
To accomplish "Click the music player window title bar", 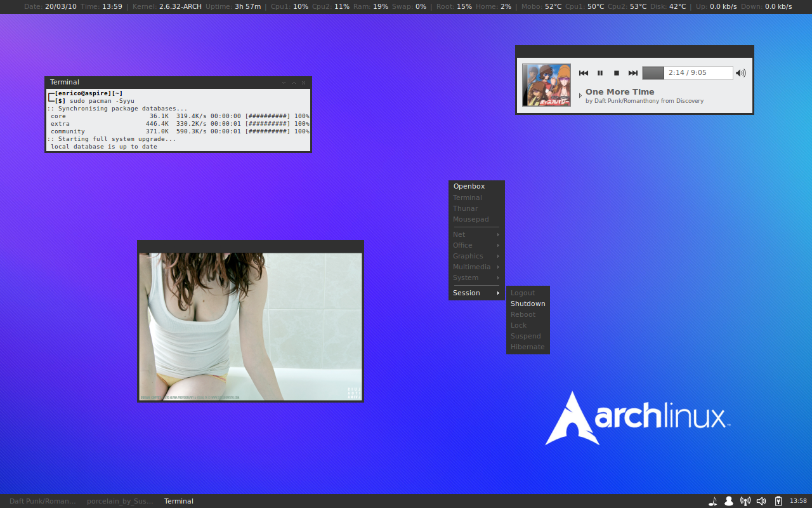I will click(634, 51).
